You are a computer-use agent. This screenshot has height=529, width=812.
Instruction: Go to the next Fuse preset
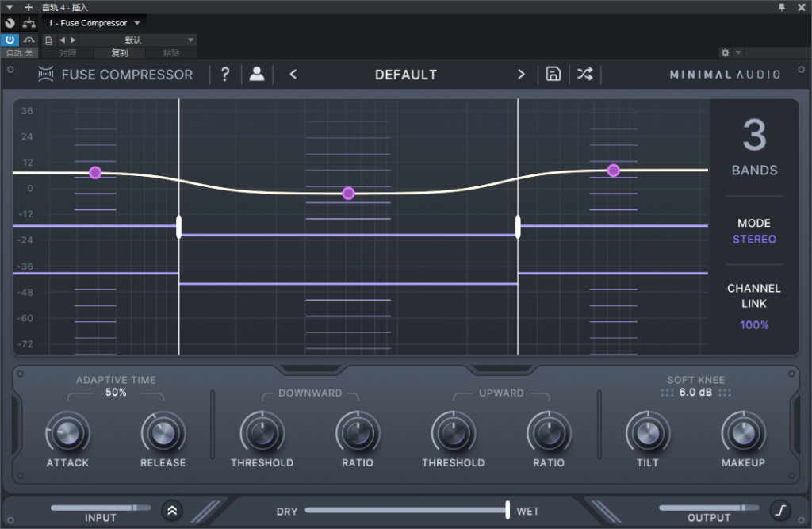(521, 74)
